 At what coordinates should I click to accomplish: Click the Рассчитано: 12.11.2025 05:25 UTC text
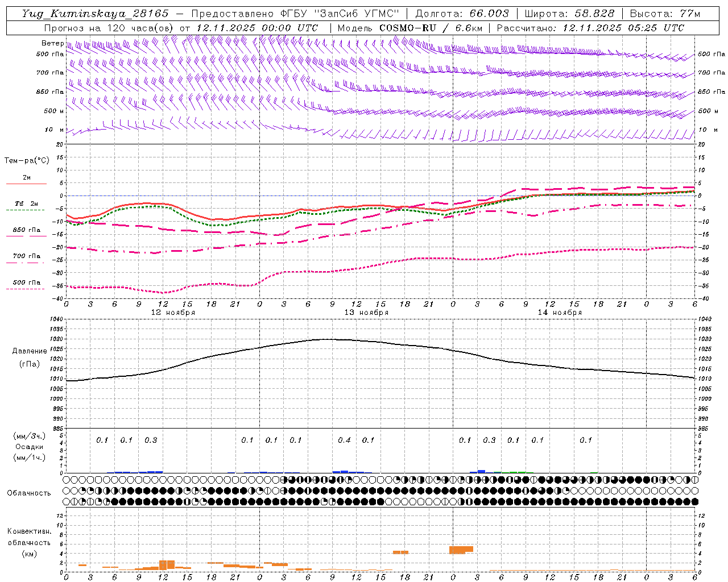[590, 28]
